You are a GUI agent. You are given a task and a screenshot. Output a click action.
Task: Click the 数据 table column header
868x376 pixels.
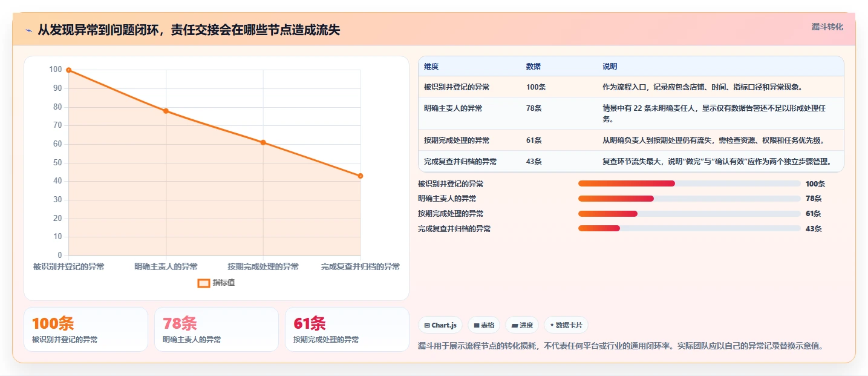[x=534, y=67]
